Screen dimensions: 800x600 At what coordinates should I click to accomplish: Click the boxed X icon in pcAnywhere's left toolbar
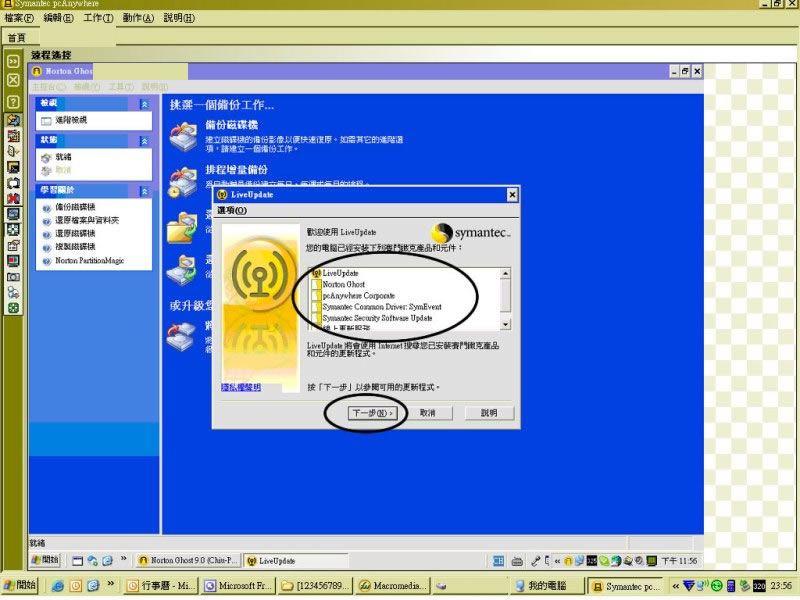pyautogui.click(x=13, y=80)
